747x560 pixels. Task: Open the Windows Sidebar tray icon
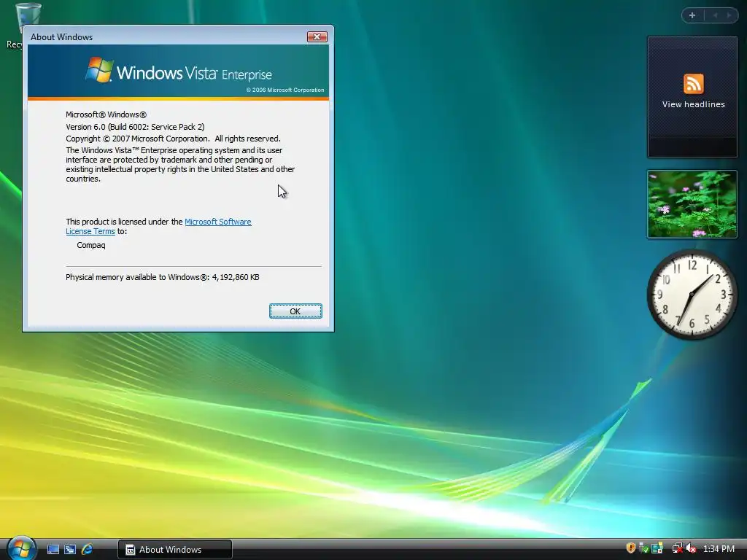657,548
